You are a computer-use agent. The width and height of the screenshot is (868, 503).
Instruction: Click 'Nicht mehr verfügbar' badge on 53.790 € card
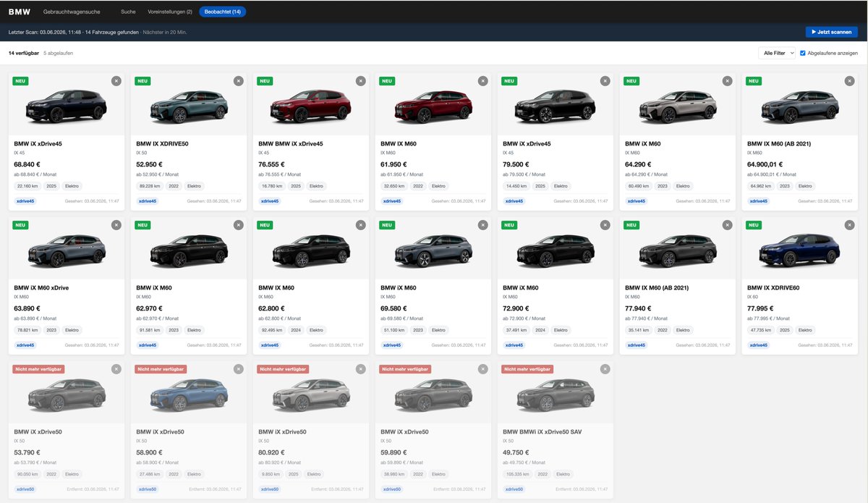[38, 369]
